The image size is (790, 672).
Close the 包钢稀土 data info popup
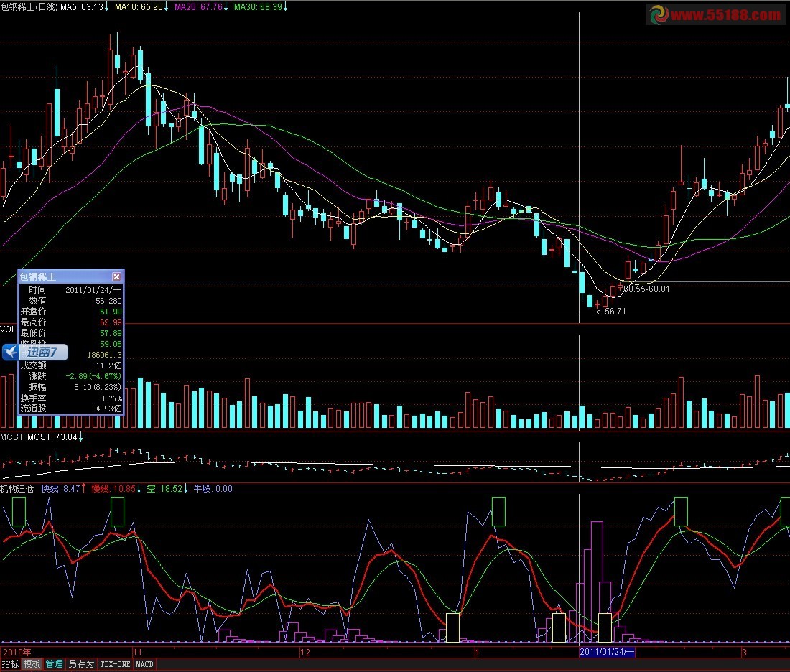[x=116, y=276]
